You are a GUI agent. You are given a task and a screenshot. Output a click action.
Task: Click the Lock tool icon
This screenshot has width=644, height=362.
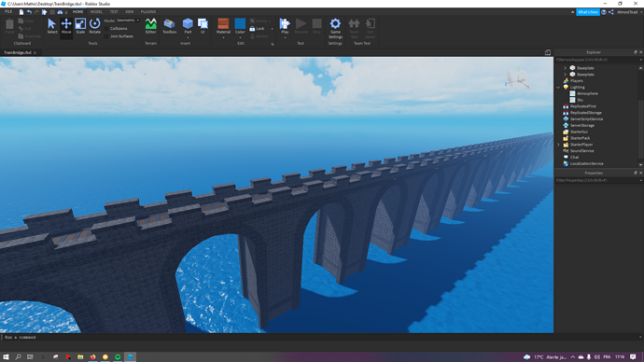click(x=252, y=28)
